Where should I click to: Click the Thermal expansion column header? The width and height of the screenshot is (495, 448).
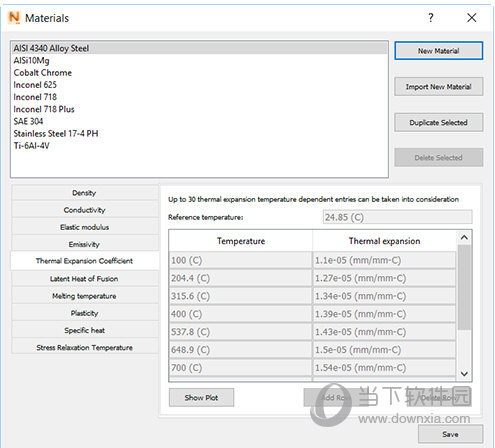(x=384, y=241)
